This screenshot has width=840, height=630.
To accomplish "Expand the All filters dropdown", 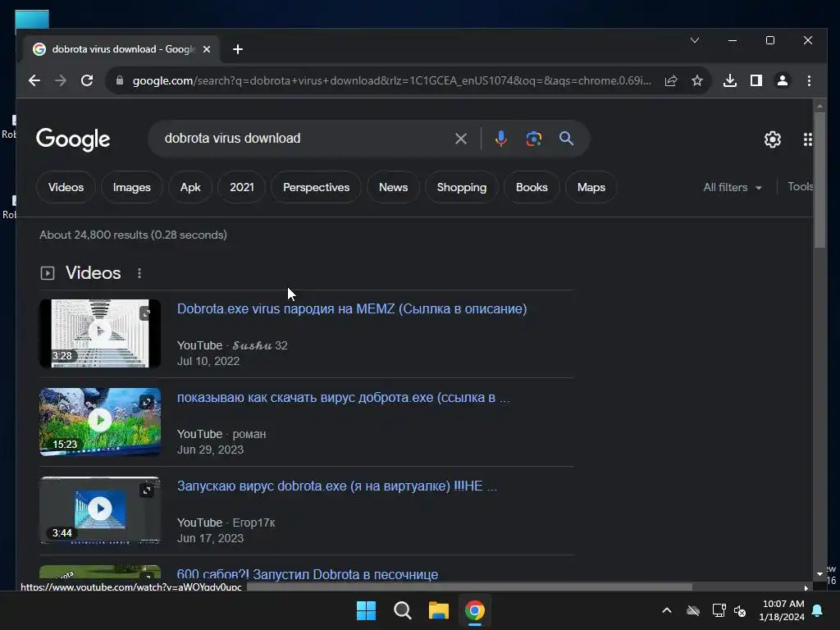I will (733, 188).
